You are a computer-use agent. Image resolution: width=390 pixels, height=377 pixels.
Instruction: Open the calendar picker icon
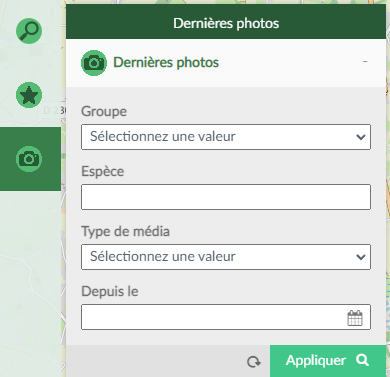[x=355, y=318]
